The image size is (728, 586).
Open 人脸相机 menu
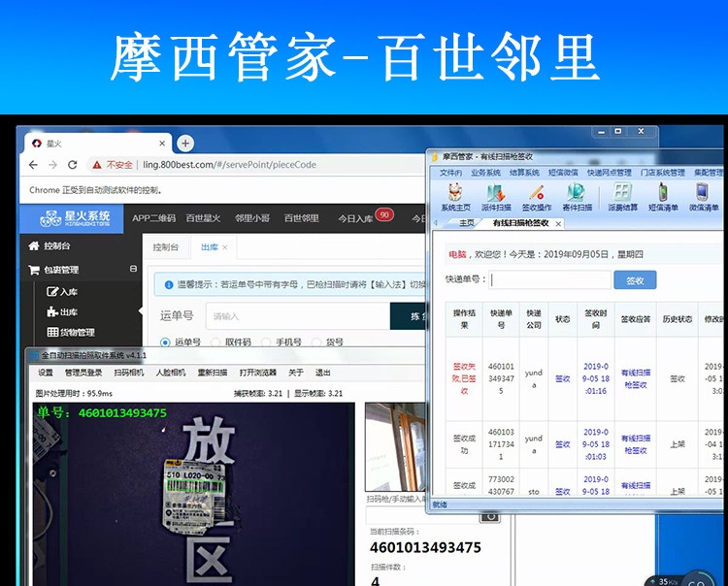point(171,373)
